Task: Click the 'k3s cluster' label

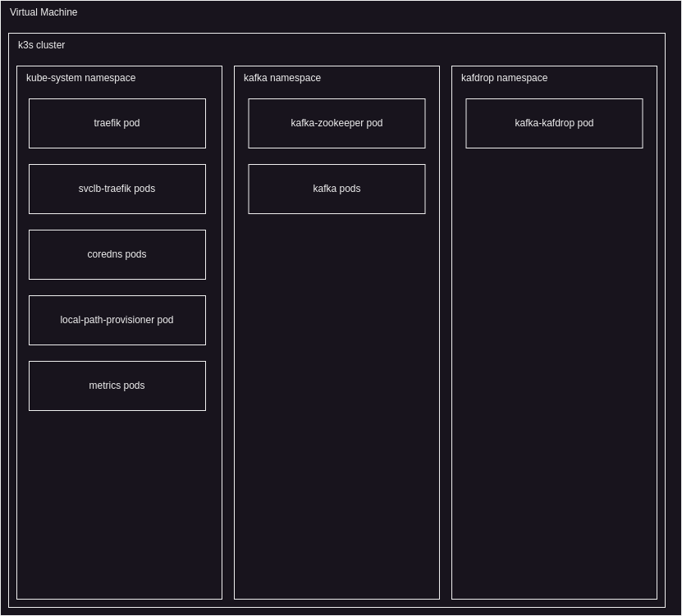Action: click(x=41, y=45)
